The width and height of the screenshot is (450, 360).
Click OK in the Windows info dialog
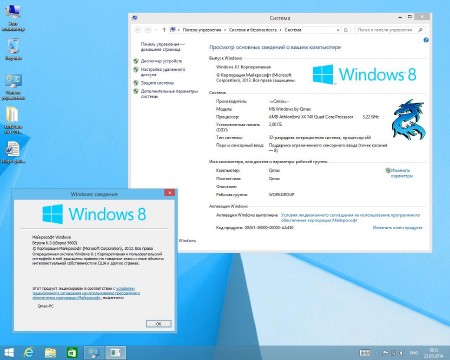[159, 324]
